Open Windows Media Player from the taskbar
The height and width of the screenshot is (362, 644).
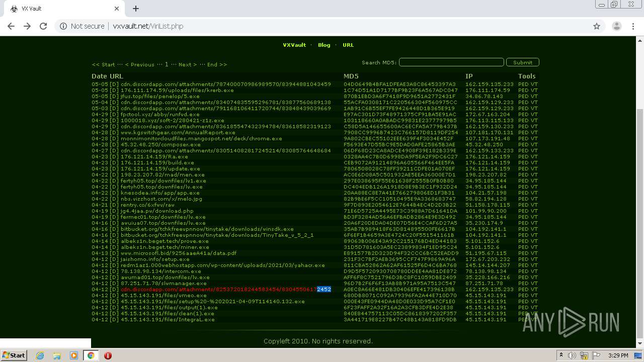(x=74, y=355)
